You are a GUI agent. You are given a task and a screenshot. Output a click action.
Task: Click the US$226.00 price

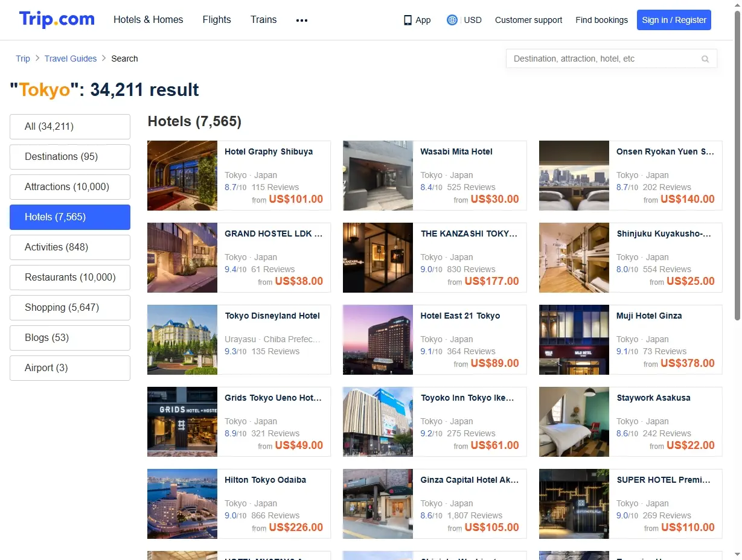(x=296, y=527)
